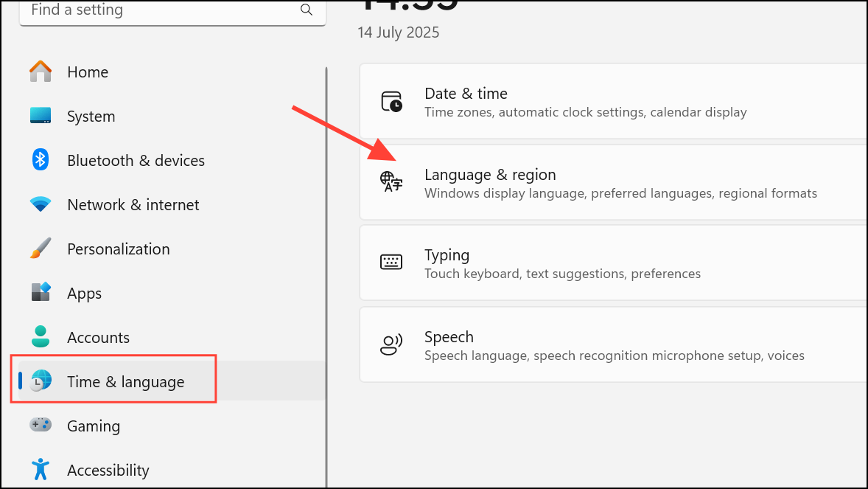Click the Wi-Fi icon for Network & internet
This screenshot has width=868, height=489.
click(41, 204)
